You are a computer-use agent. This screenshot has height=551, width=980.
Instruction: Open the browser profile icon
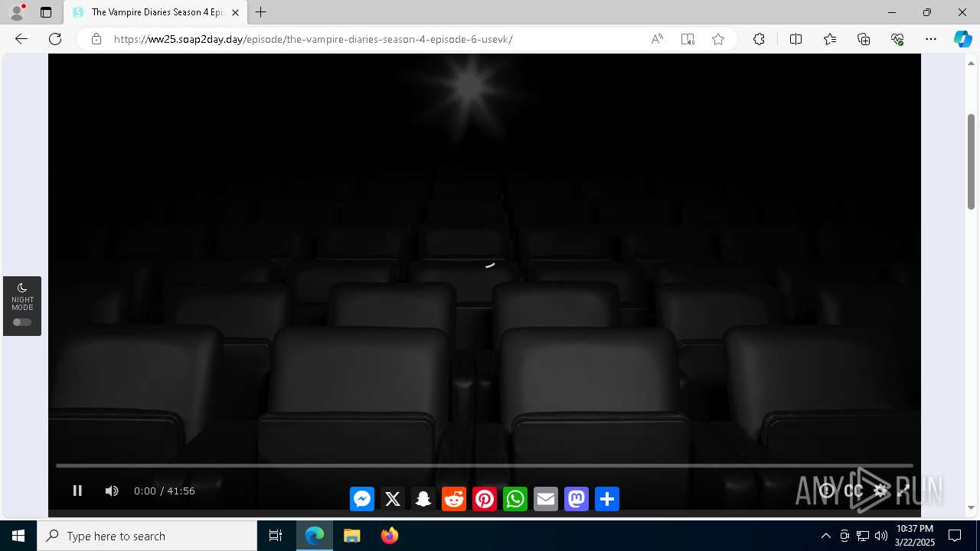[x=17, y=12]
